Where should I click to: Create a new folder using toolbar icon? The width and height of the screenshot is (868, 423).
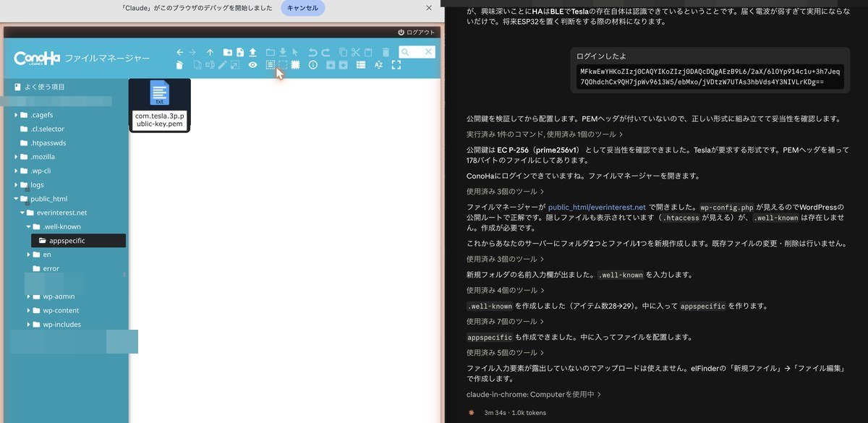(x=228, y=52)
